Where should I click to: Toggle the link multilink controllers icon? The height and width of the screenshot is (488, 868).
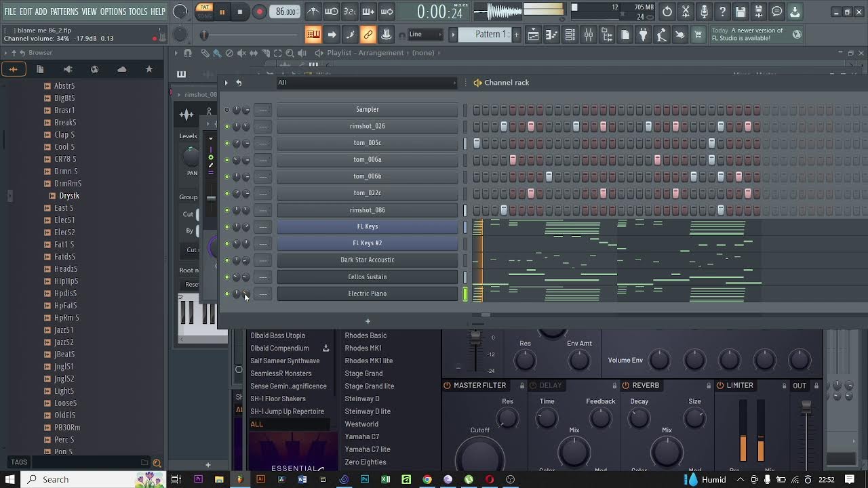368,35
